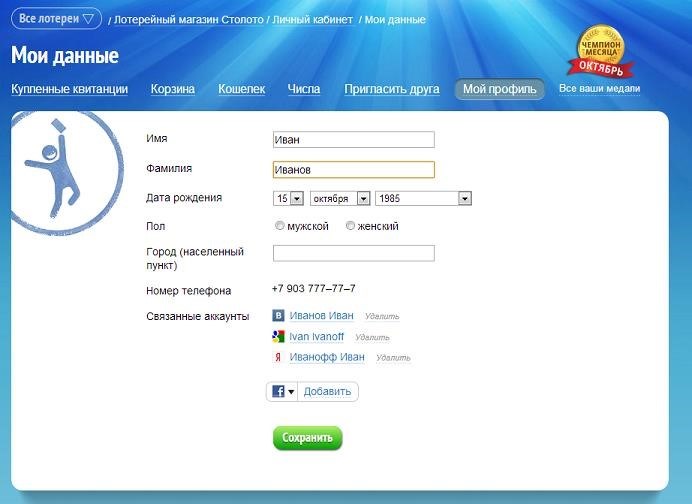
Task: Click the Мои данные page heading
Action: coord(65,56)
